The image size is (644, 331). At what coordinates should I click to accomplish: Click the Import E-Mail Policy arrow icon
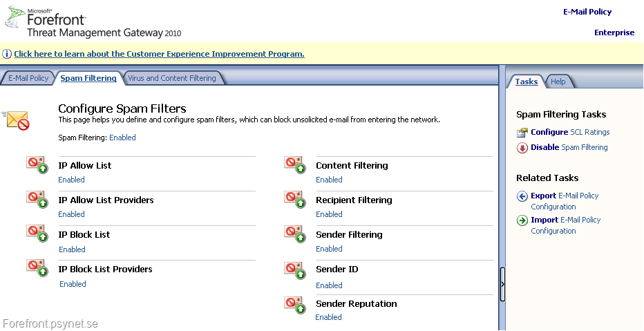[x=522, y=220]
